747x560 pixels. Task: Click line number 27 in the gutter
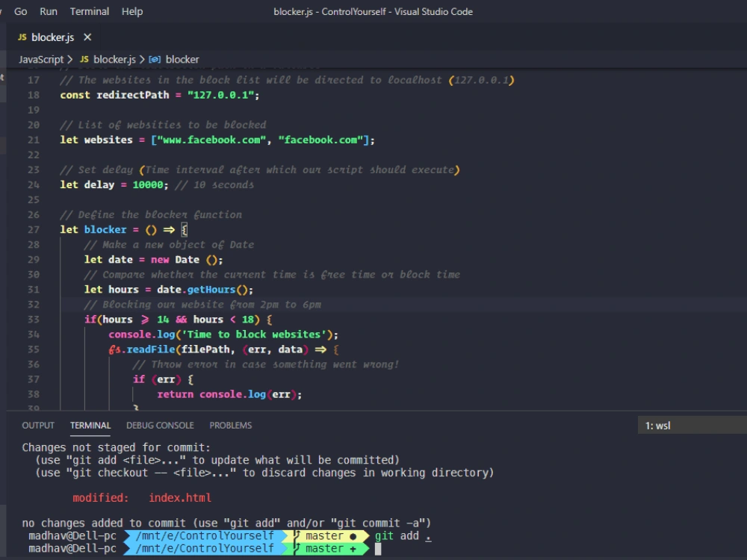pyautogui.click(x=34, y=229)
